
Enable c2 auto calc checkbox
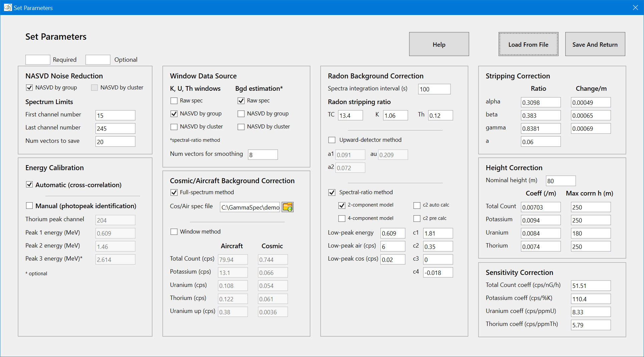[417, 205]
